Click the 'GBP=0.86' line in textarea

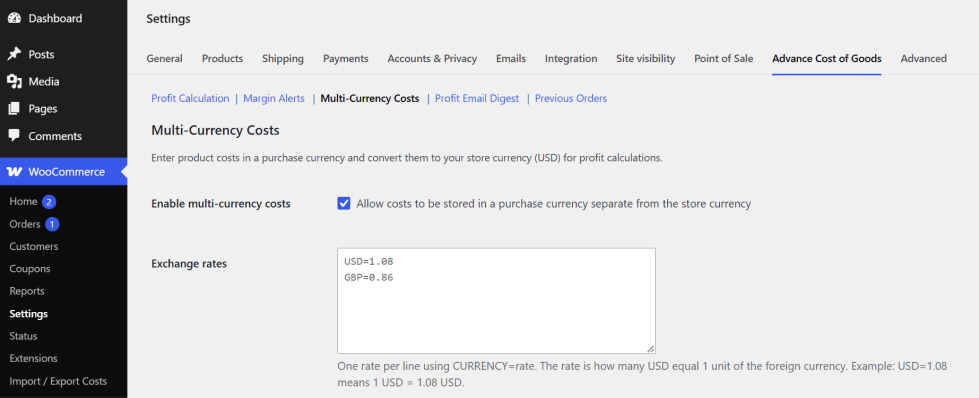(368, 278)
